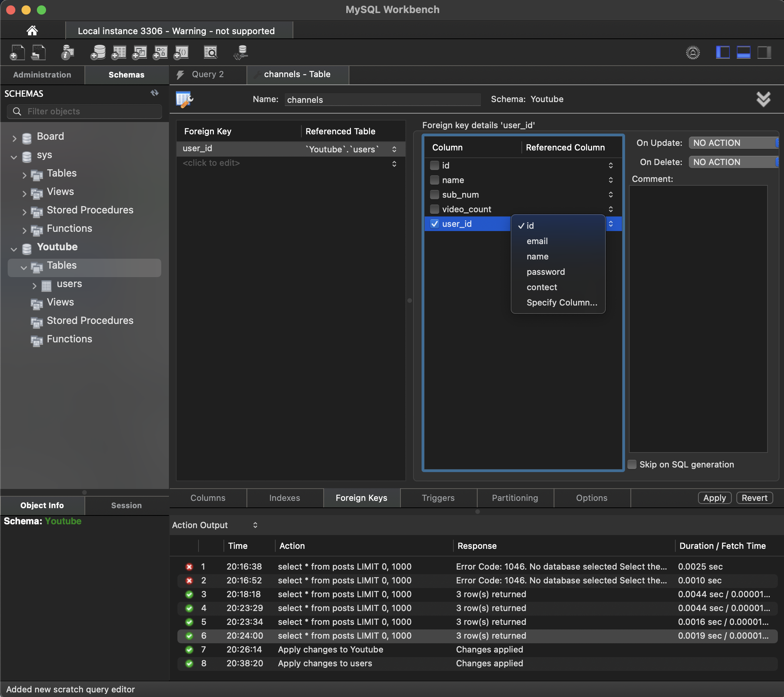Create new table toolbar icon

[119, 52]
